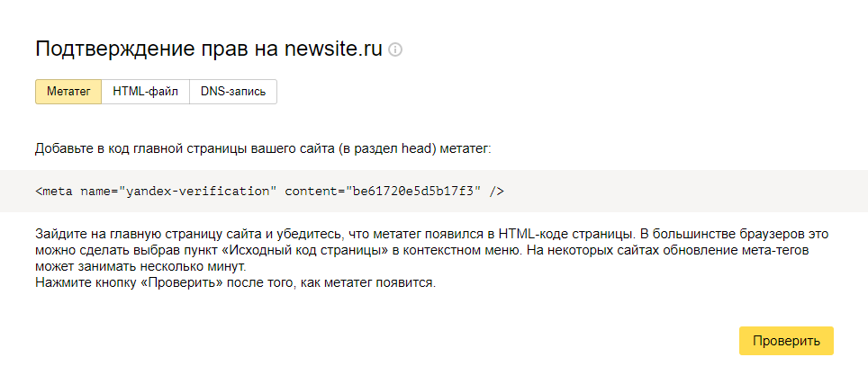Image resolution: width=868 pixels, height=375 pixels.
Task: Click the yandex-verification name attribute text
Action: click(202, 192)
